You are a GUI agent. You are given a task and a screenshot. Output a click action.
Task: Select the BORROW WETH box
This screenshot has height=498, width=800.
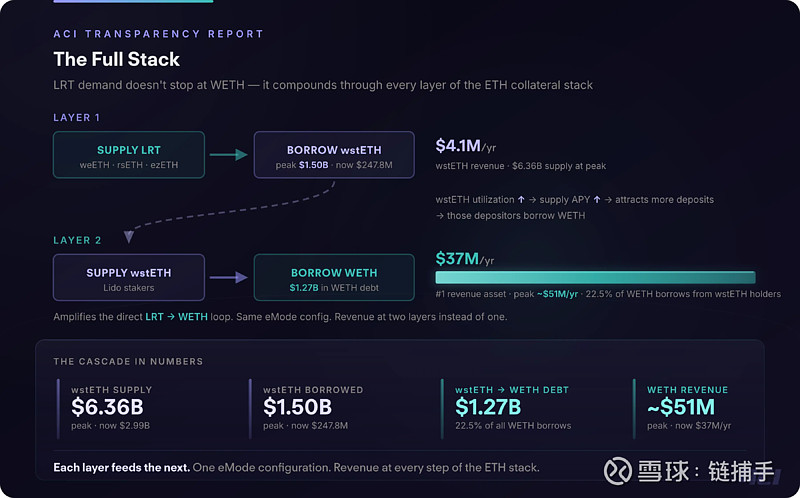point(334,277)
